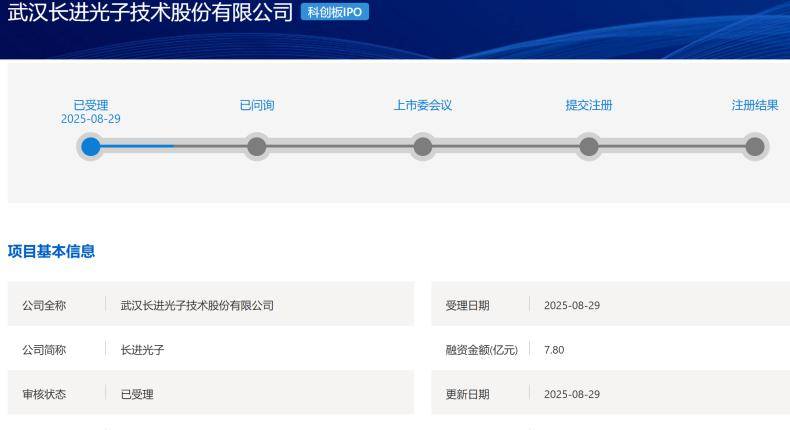Open the 已问询 stage label
Image resolution: width=790 pixels, height=430 pixels.
click(257, 106)
